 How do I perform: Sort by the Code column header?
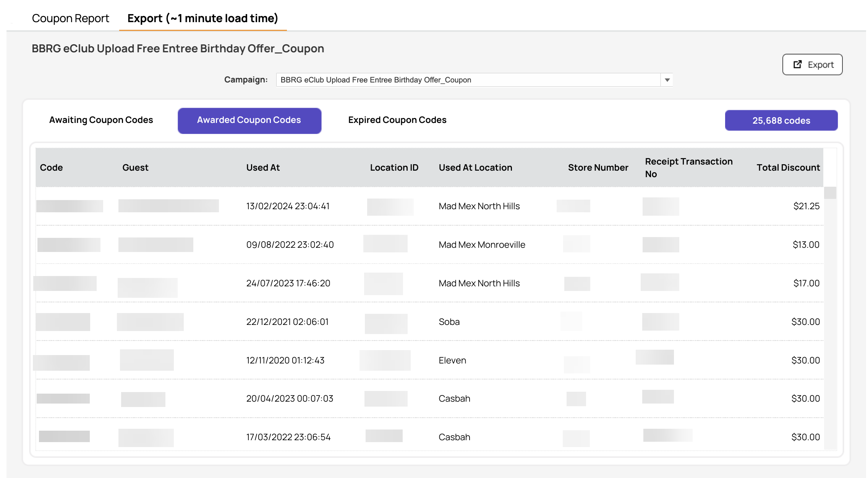[x=51, y=168]
